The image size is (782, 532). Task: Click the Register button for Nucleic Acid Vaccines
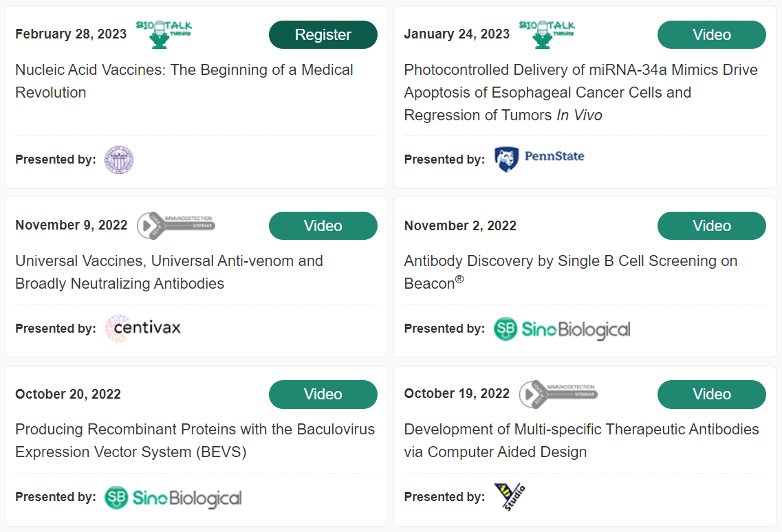tap(323, 34)
